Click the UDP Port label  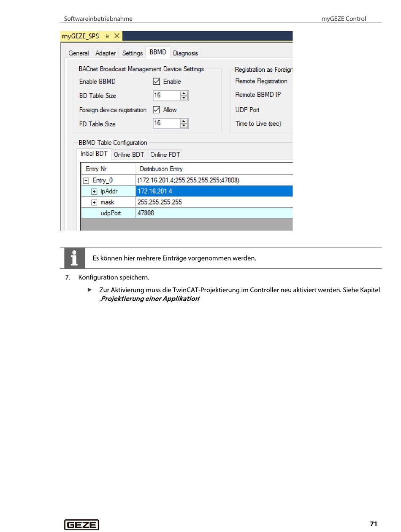point(247,110)
